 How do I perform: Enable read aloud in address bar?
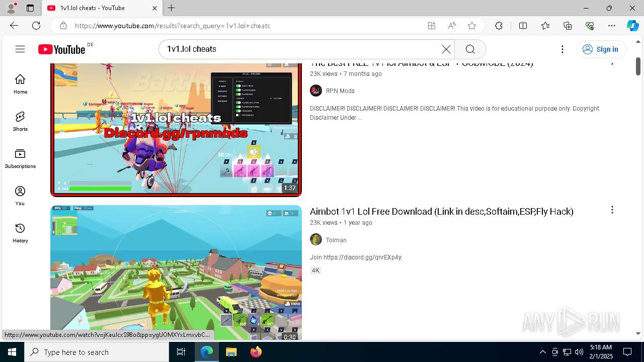point(452,26)
